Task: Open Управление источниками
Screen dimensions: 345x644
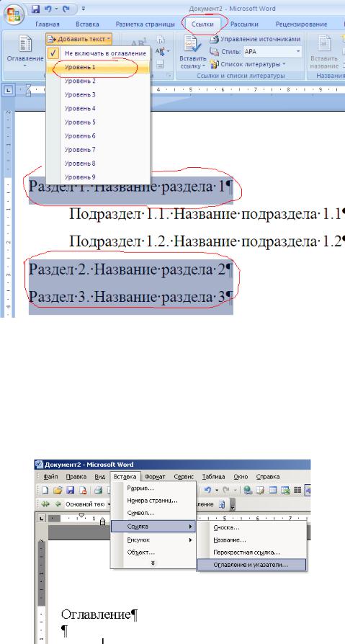Action: tap(255, 40)
